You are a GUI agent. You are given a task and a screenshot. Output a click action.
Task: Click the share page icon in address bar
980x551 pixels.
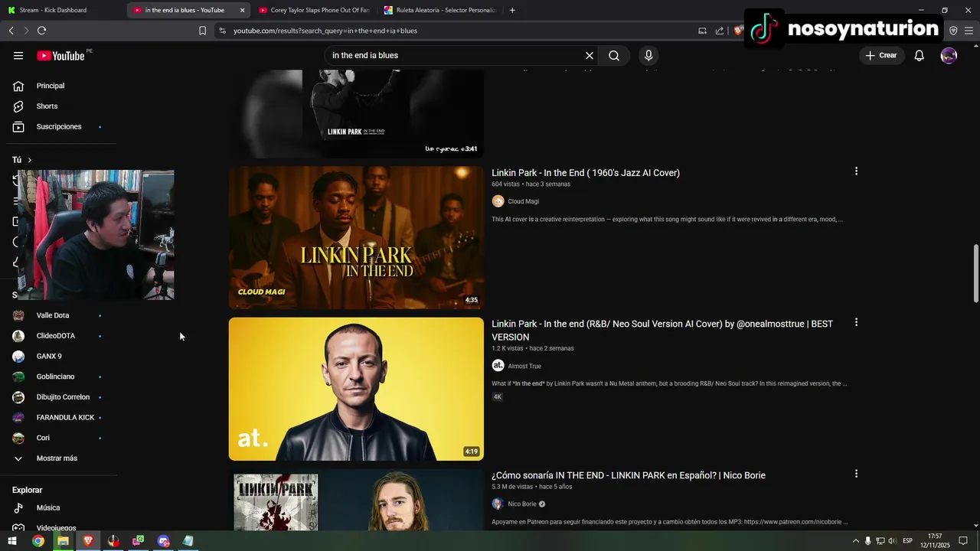(x=720, y=31)
